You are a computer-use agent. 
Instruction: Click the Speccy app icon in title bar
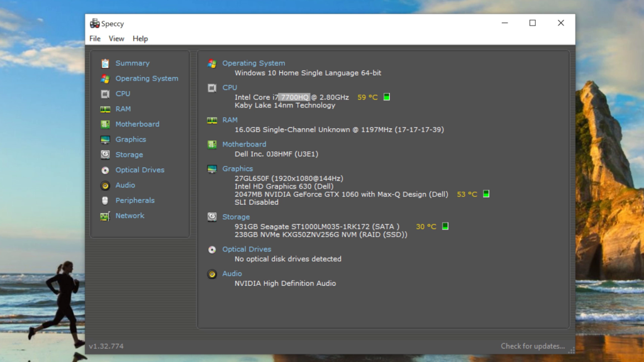[x=95, y=23]
